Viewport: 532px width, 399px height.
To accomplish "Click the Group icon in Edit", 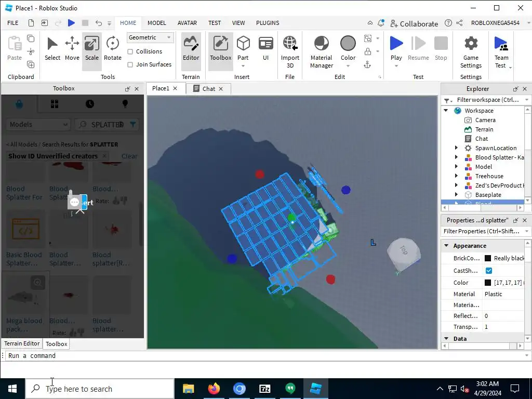I will click(368, 38).
